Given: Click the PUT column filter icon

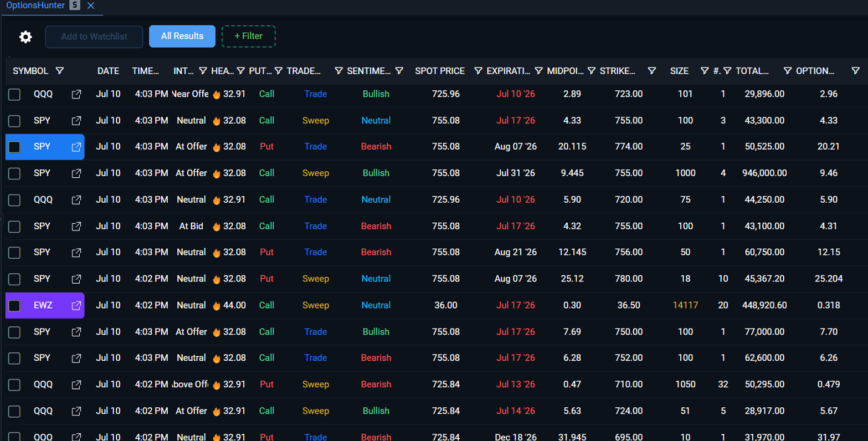Looking at the screenshot, I should [279, 71].
